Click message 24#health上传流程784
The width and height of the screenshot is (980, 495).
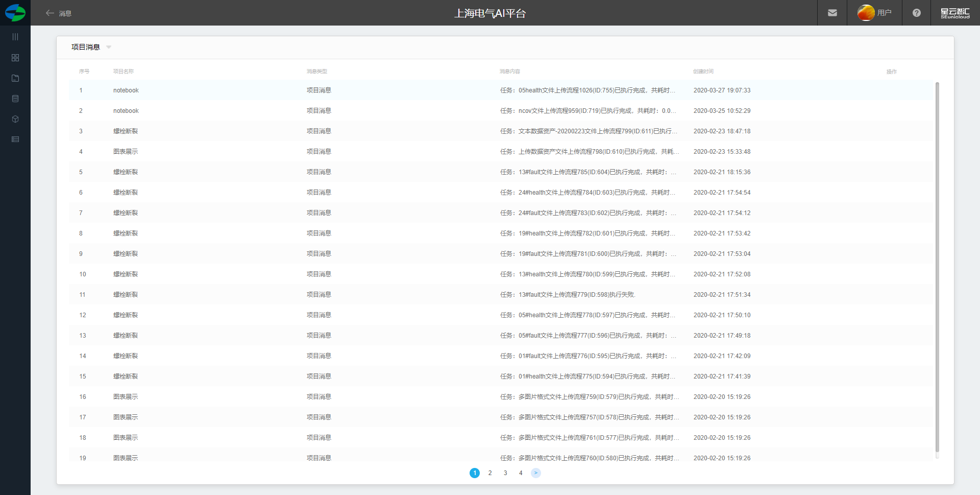(587, 193)
